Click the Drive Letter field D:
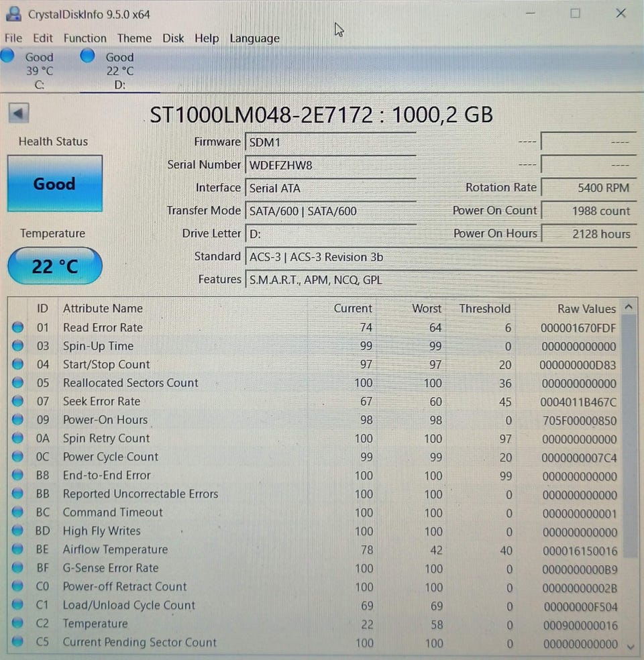This screenshot has height=660, width=644. coord(331,234)
